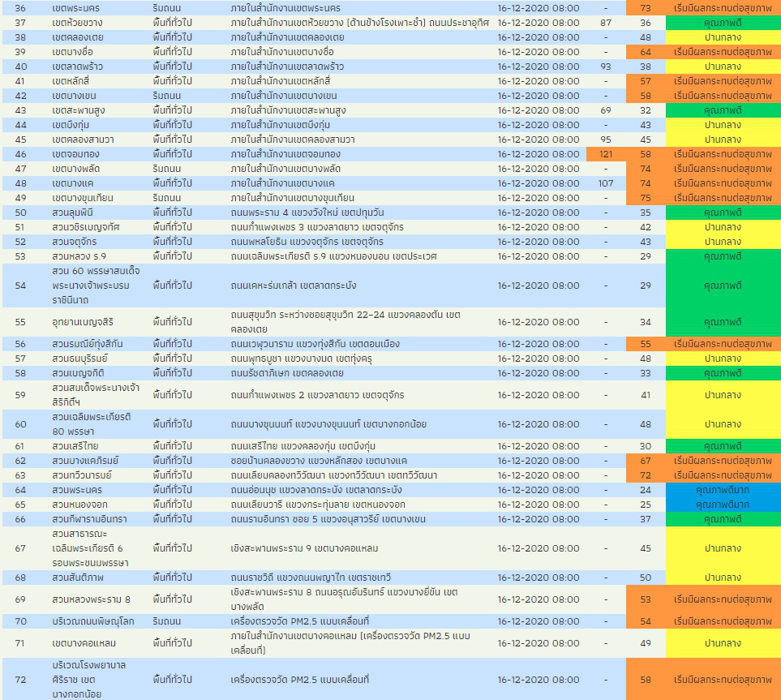The height and width of the screenshot is (700, 781).
Task: Click row number 64
Action: [20, 490]
